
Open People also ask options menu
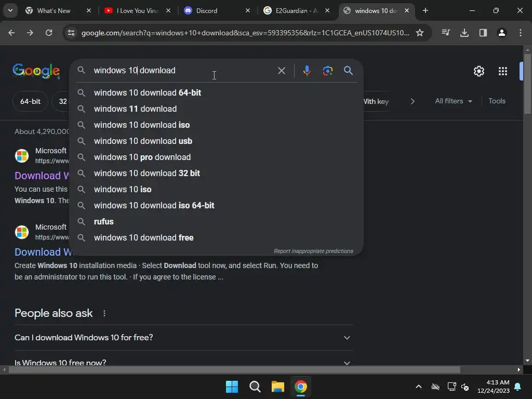click(x=104, y=313)
